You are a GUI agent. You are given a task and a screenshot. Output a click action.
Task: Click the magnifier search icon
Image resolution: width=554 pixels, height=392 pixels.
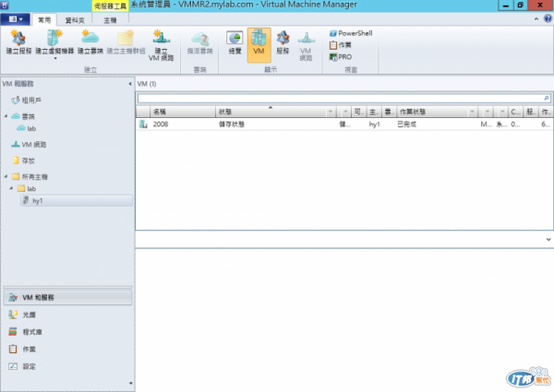pyautogui.click(x=547, y=98)
